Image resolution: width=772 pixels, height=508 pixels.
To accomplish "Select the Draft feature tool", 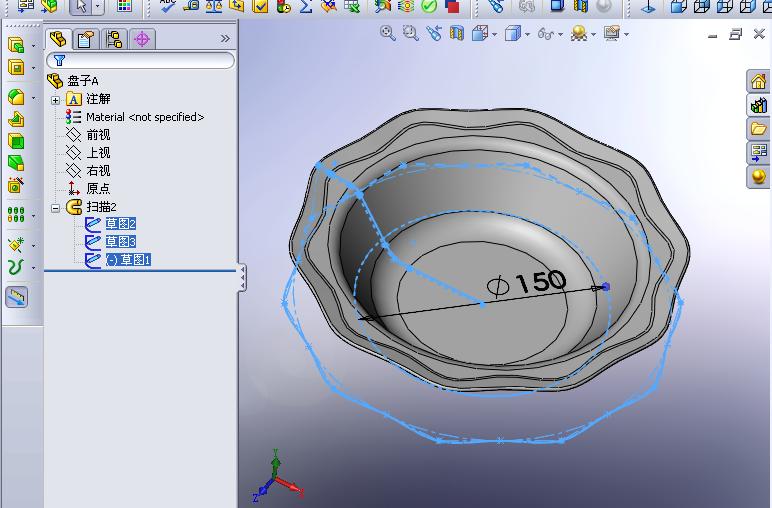I will [16, 163].
